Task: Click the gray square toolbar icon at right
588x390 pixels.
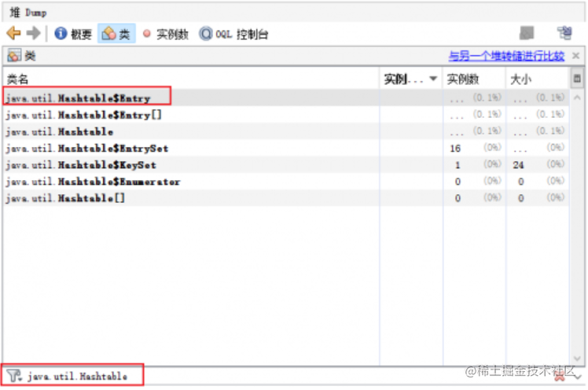Action: [x=527, y=33]
